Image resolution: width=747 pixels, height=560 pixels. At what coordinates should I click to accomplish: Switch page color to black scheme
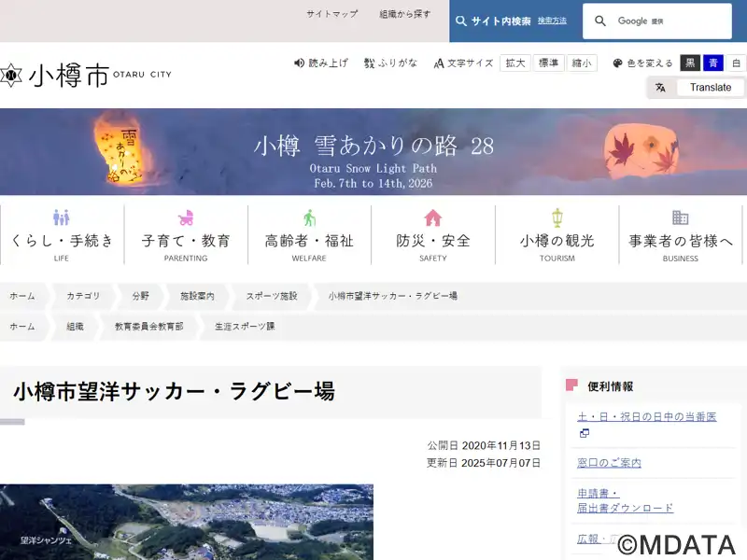[x=690, y=63]
